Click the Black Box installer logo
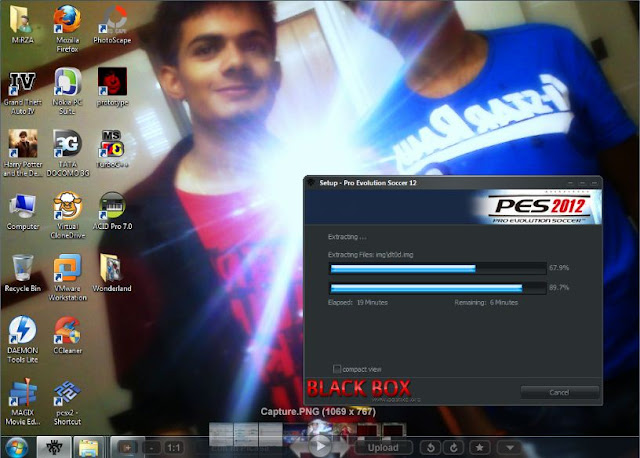This screenshot has height=458, width=640. click(x=358, y=388)
